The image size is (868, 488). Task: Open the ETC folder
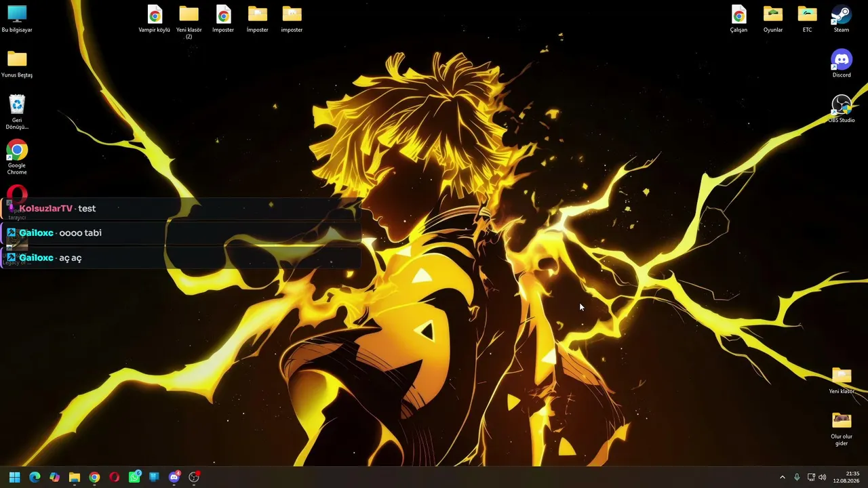[807, 18]
